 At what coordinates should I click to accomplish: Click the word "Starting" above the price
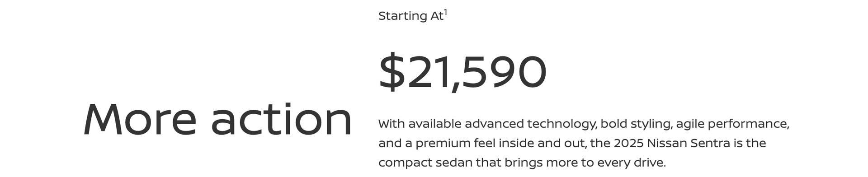click(403, 16)
